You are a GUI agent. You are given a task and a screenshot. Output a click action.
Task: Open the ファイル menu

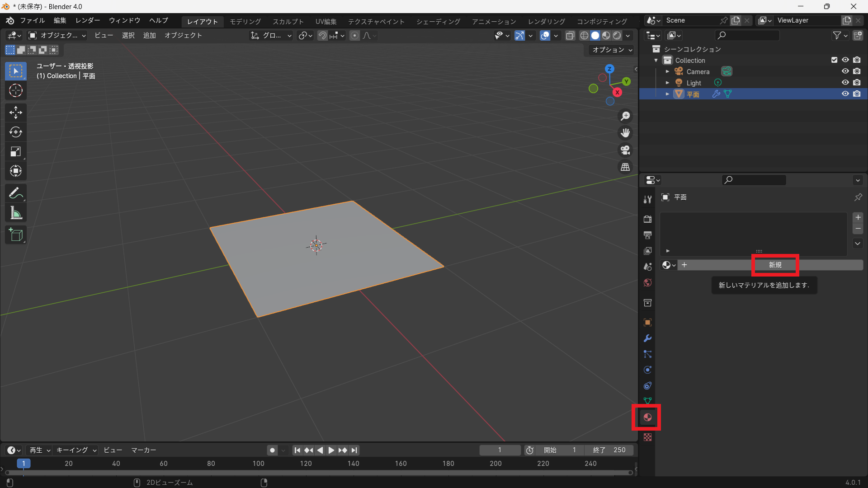[32, 20]
